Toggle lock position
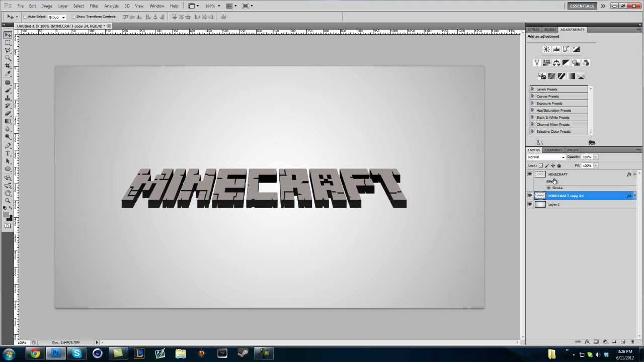 pos(553,165)
